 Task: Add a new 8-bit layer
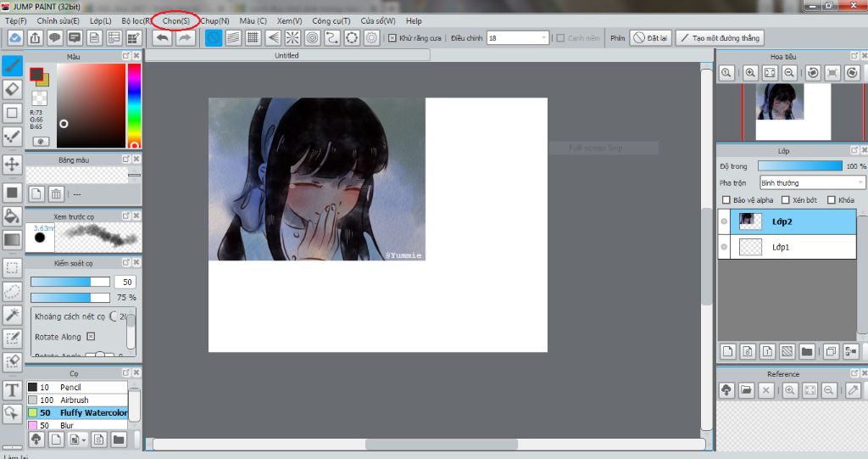click(x=748, y=351)
